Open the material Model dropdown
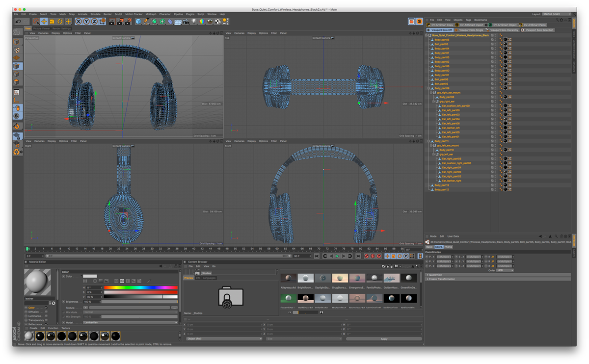Screen dimensions: 589x364 [130, 323]
